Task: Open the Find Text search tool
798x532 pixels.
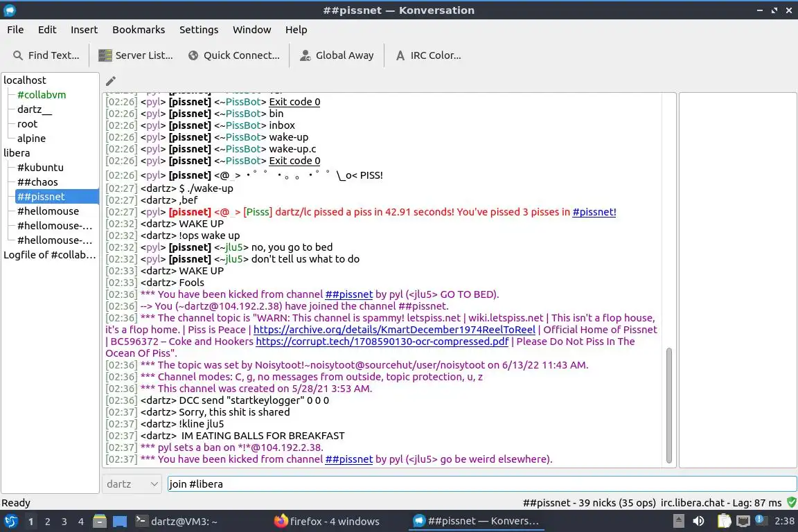Action: pyautogui.click(x=46, y=55)
